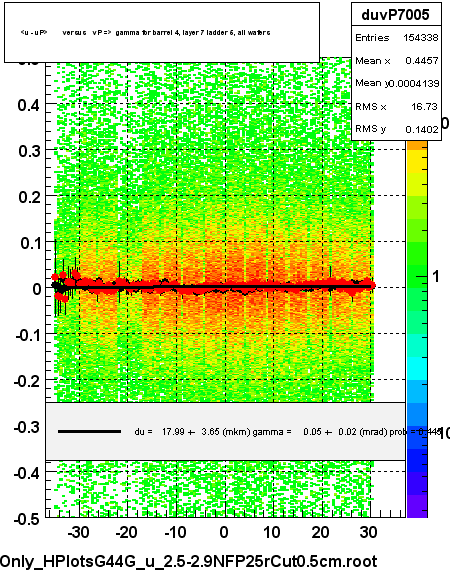Image resolution: width=450 pixels, height=575 pixels.
Task: Click the duvP7005 stats box title
Action: [x=396, y=15]
